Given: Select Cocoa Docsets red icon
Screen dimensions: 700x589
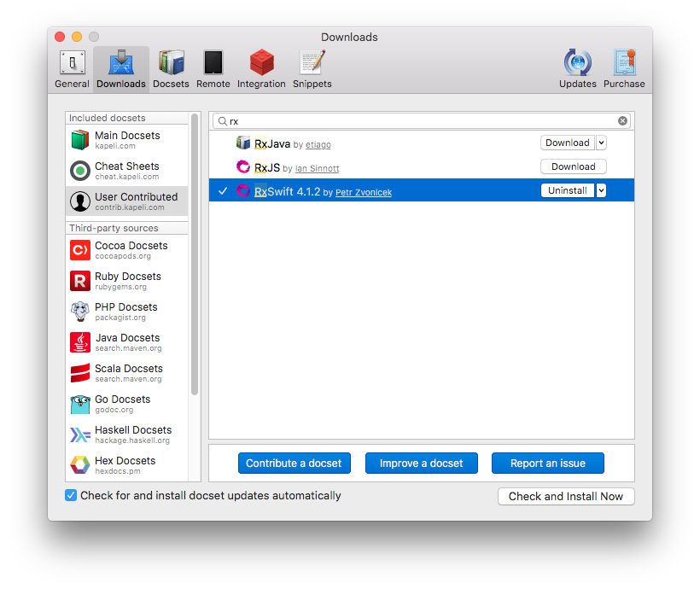Looking at the screenshot, I should click(80, 250).
